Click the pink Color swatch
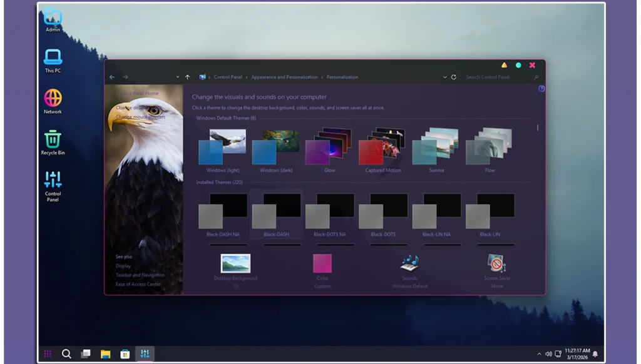This screenshot has height=364, width=641. pyautogui.click(x=322, y=263)
